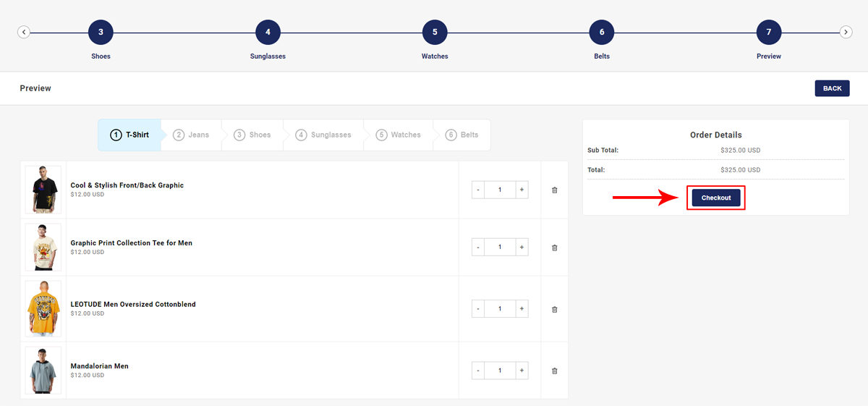Delete the Cool & Stylish Front/Back Graphic item
The width and height of the screenshot is (868, 406).
pos(555,190)
